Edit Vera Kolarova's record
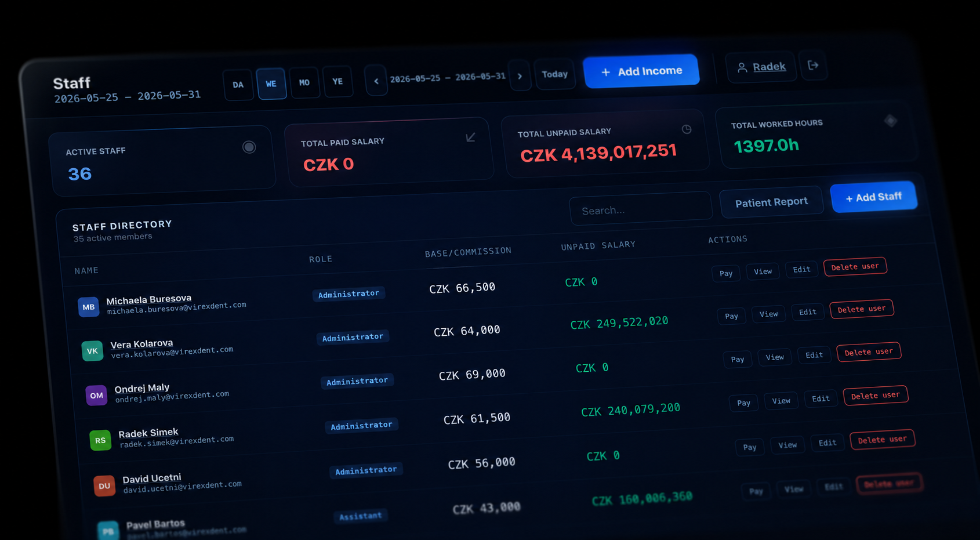This screenshot has height=540, width=980. [x=808, y=312]
